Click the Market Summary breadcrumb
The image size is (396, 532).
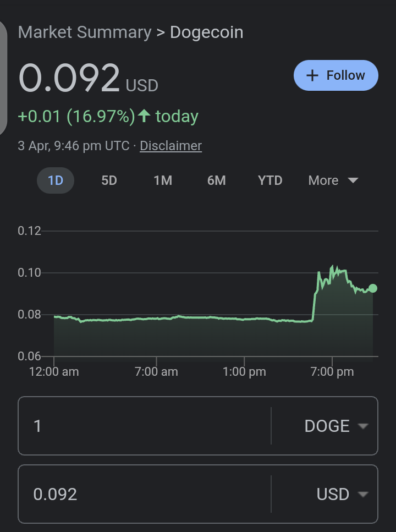click(x=85, y=32)
